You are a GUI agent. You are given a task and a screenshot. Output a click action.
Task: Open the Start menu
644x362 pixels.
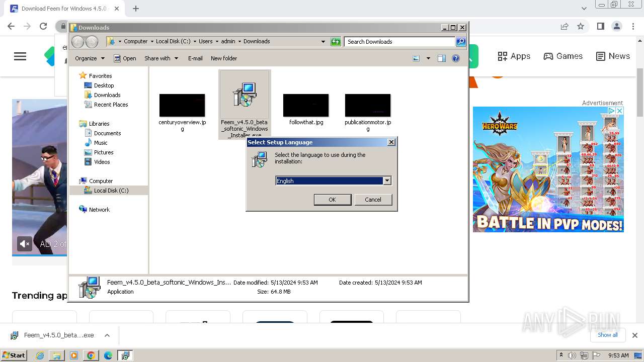point(14,355)
